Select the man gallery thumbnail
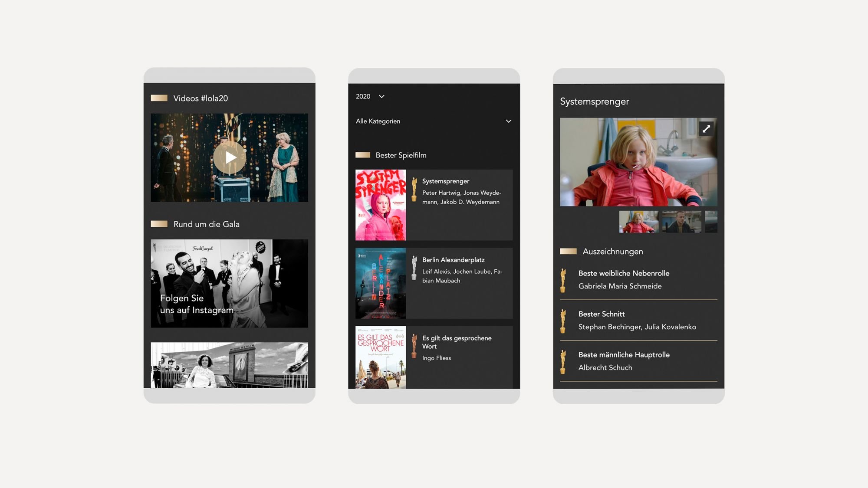This screenshot has width=868, height=488. coord(681,222)
